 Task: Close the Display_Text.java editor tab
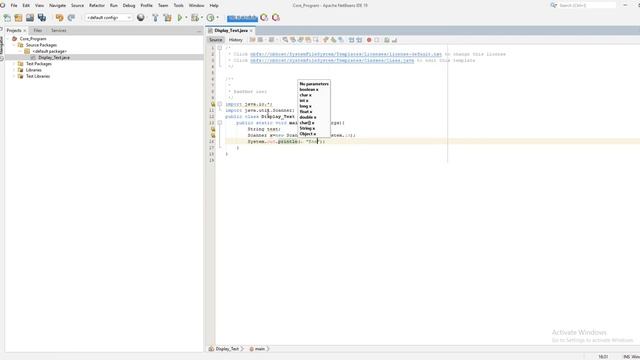(x=251, y=31)
